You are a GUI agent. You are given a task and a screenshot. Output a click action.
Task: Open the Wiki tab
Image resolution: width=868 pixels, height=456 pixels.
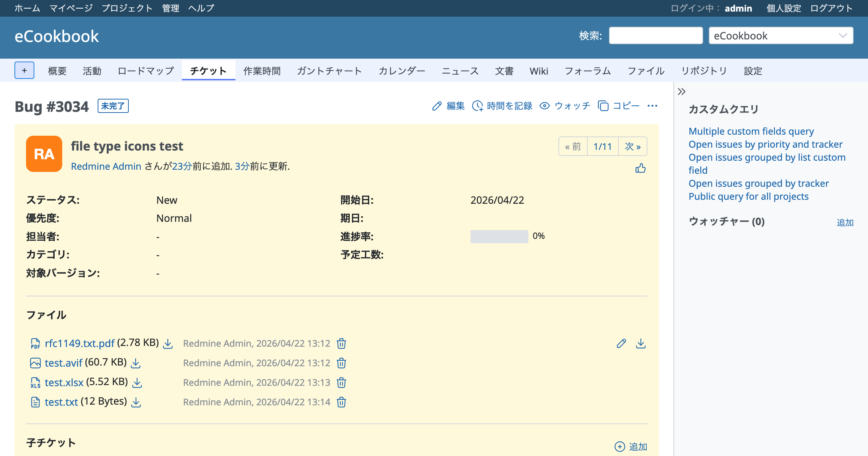click(539, 71)
